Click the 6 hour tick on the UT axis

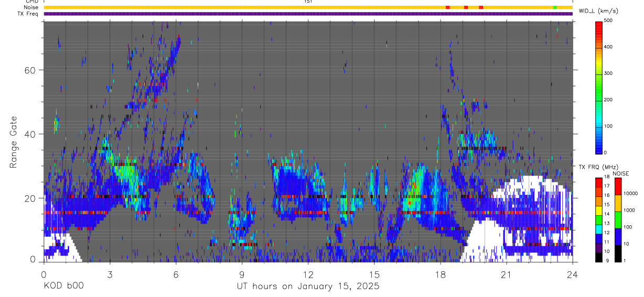click(176, 274)
